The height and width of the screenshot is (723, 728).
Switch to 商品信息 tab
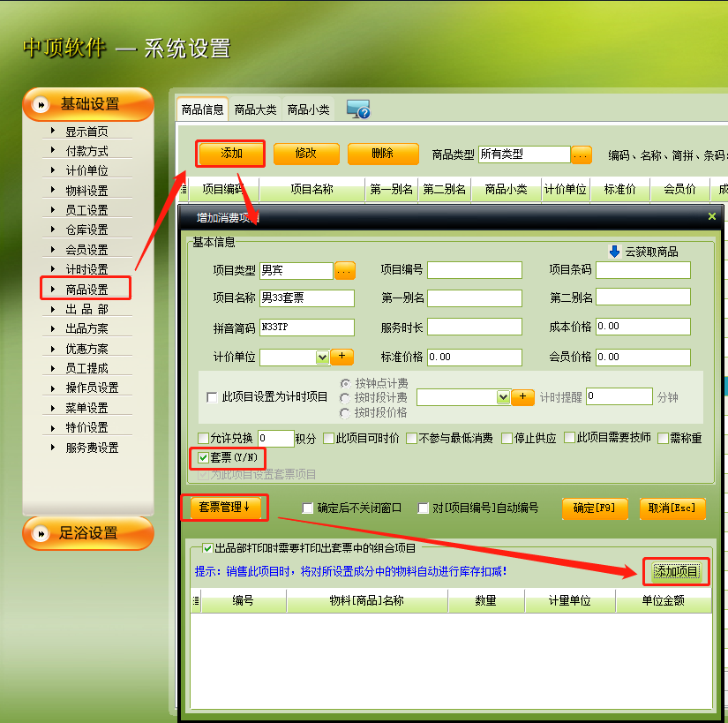(x=202, y=109)
